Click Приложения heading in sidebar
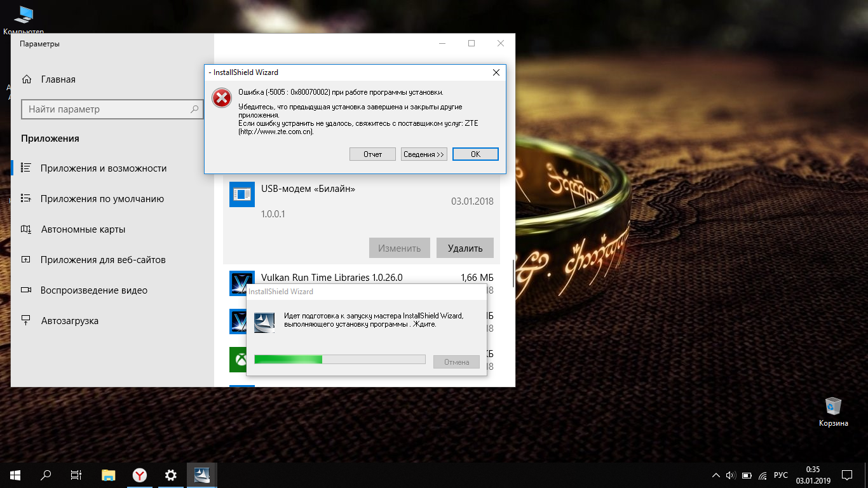868x488 pixels. (50, 139)
